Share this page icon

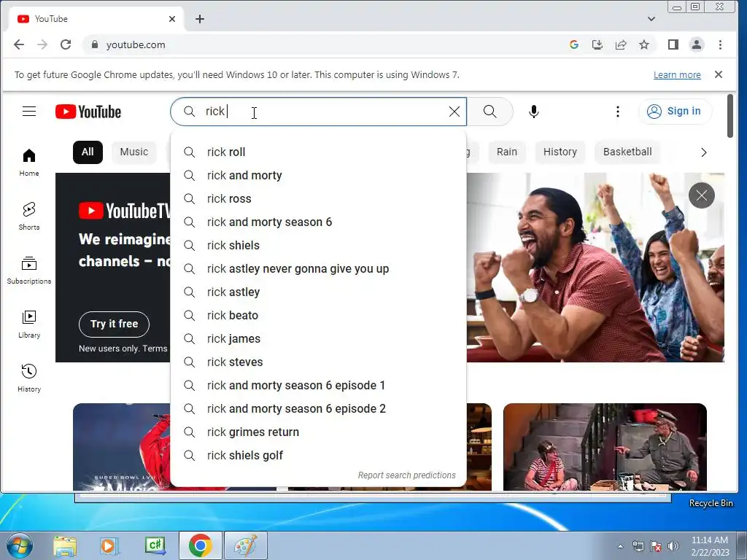click(x=620, y=44)
